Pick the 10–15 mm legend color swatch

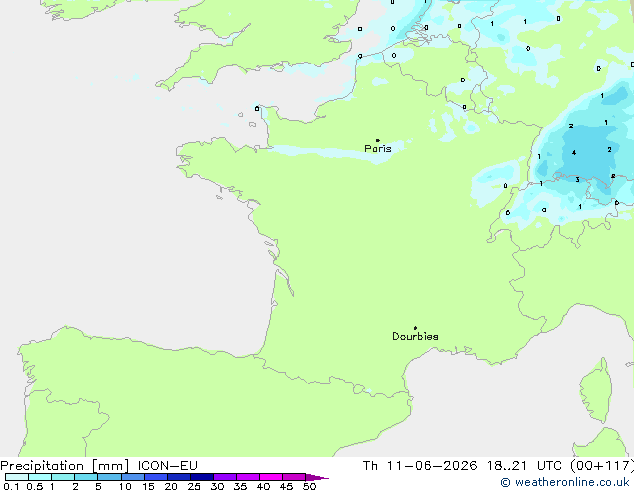coord(133,477)
